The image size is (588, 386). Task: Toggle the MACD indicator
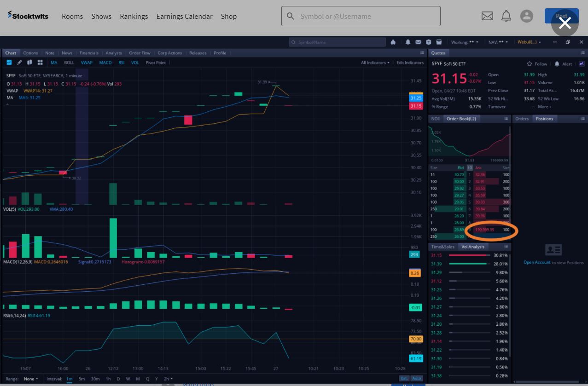point(105,63)
